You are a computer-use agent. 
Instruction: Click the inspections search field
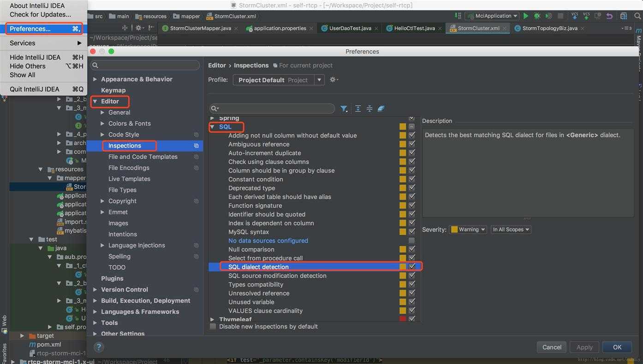[272, 108]
